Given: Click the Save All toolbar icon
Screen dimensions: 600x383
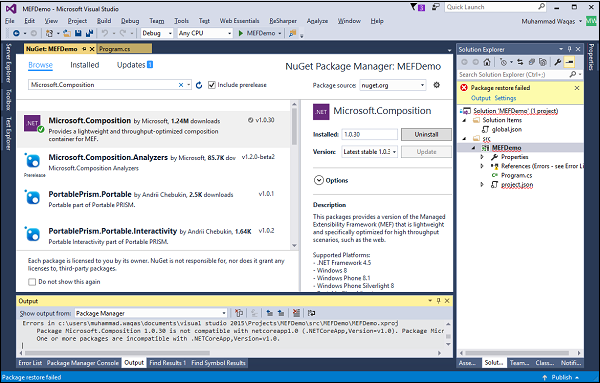Looking at the screenshot, I should (x=89, y=33).
